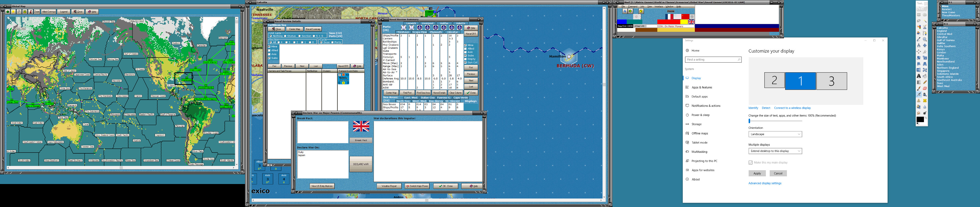Click the Union Jack flag in Mwif window

pyautogui.click(x=691, y=22)
